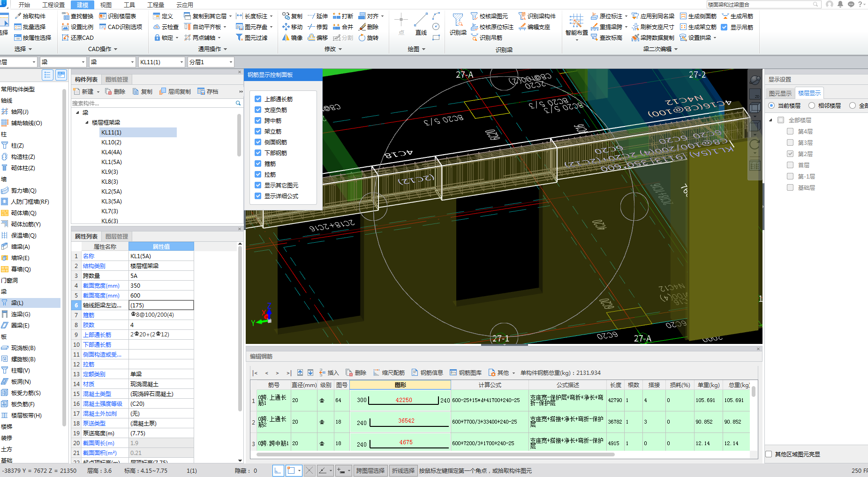Expand the 梁二次编辑 group dropdown
The image size is (868, 477).
point(676,49)
